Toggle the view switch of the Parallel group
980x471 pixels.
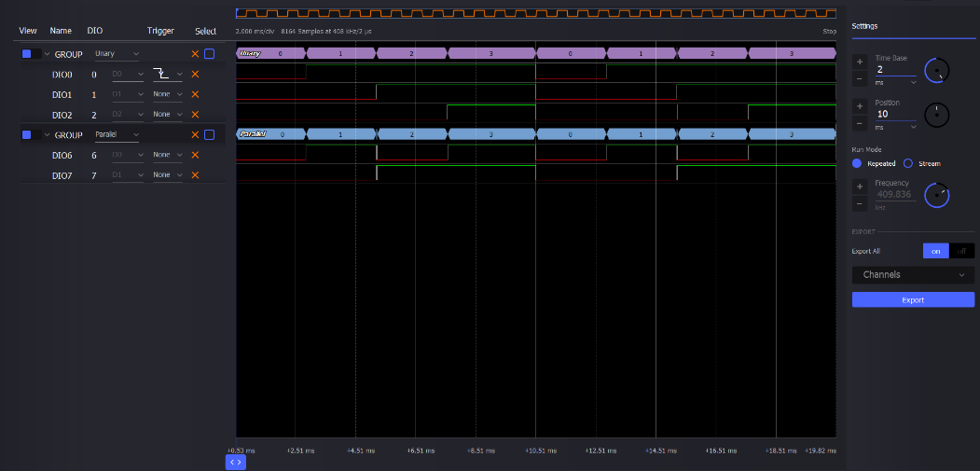pyautogui.click(x=27, y=135)
